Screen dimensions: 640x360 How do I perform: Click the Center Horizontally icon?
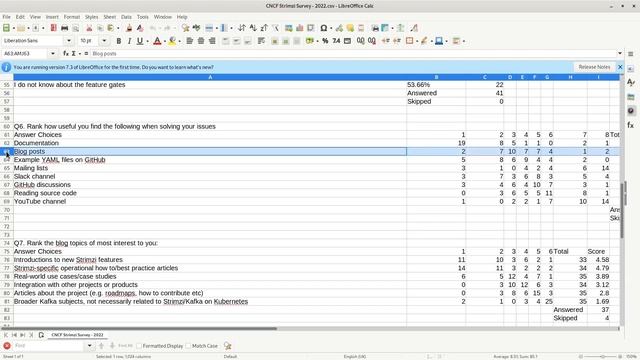201,41
